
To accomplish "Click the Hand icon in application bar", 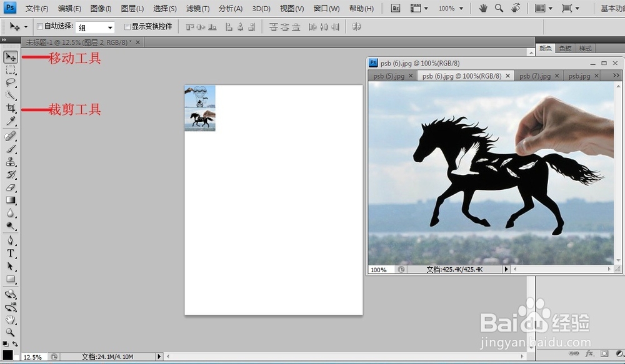I will [483, 8].
